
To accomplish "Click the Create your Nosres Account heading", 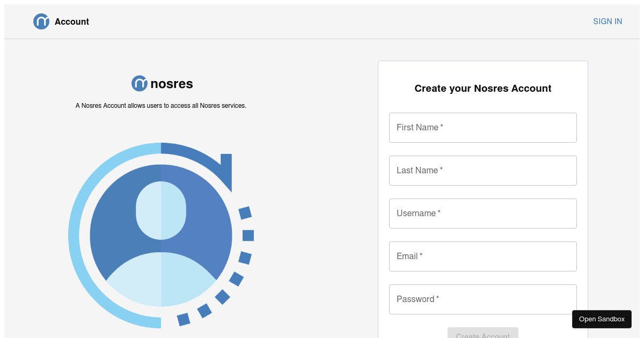I will tap(483, 89).
